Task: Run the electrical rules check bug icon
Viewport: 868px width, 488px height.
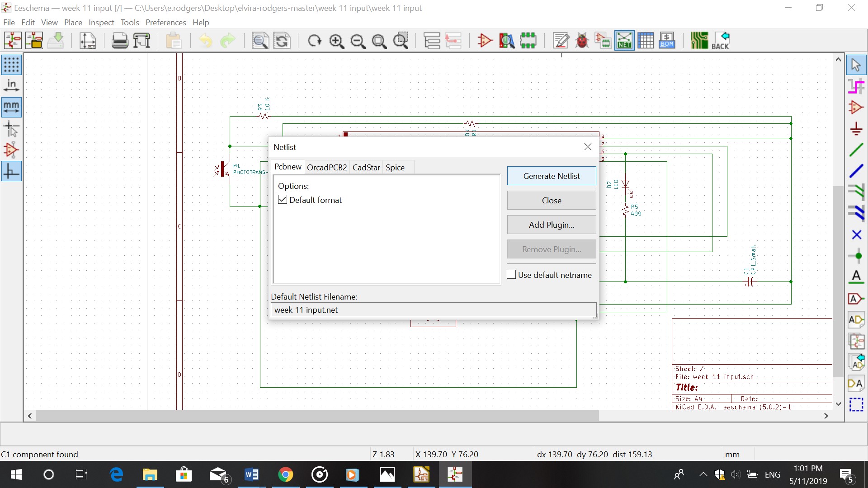Action: tap(582, 41)
